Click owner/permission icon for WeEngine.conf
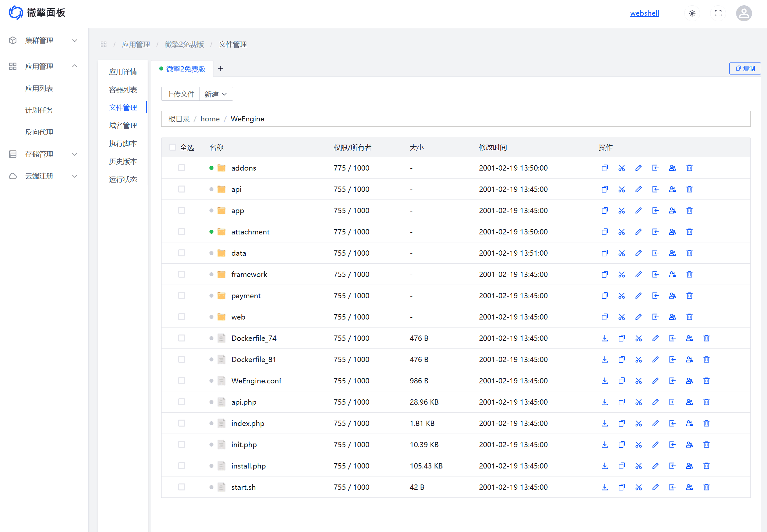The width and height of the screenshot is (767, 532). (689, 381)
